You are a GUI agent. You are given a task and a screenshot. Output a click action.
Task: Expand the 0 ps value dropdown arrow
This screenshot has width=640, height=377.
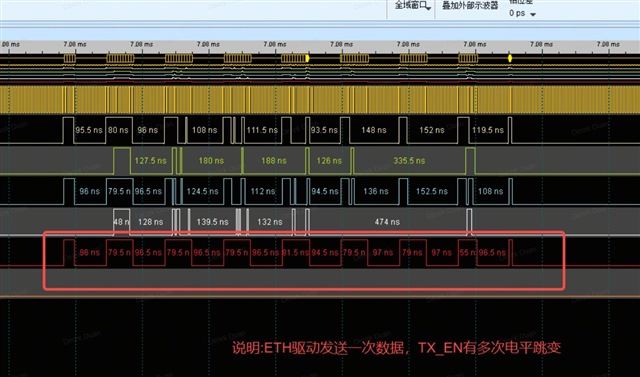coord(533,14)
